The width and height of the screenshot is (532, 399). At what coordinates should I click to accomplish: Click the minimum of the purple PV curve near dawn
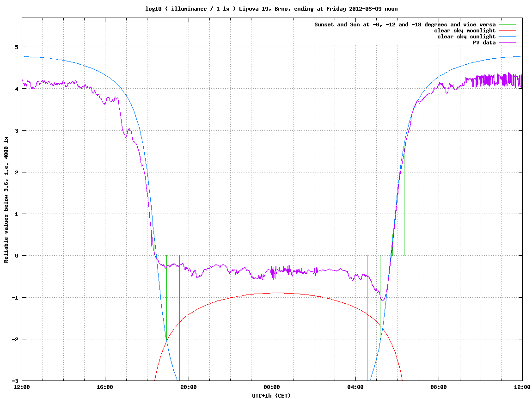click(383, 300)
